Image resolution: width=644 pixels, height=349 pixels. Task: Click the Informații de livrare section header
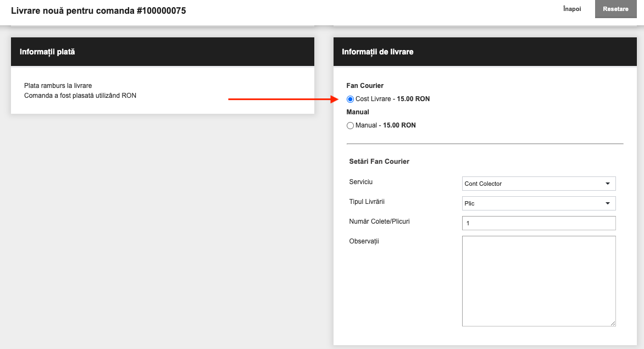tap(485, 52)
